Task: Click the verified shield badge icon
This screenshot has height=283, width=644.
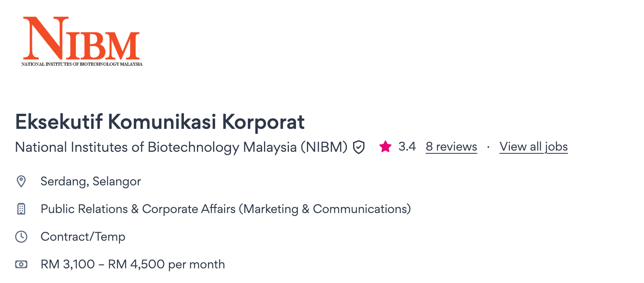Action: click(359, 147)
